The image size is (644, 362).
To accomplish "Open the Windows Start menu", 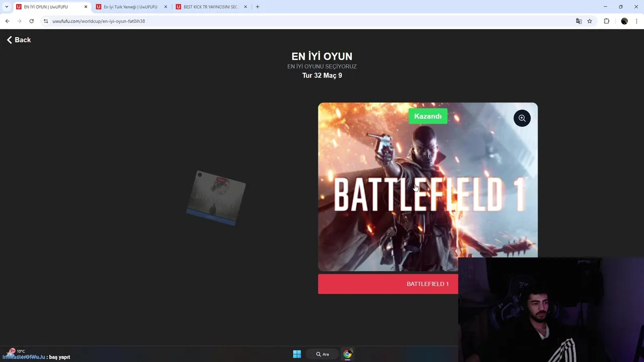I will (297, 354).
